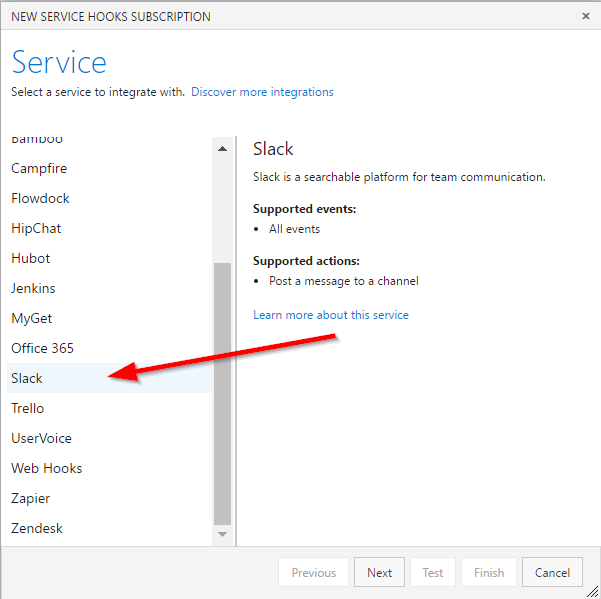Image resolution: width=601 pixels, height=599 pixels.
Task: Open Learn more about this service link
Action: point(331,315)
